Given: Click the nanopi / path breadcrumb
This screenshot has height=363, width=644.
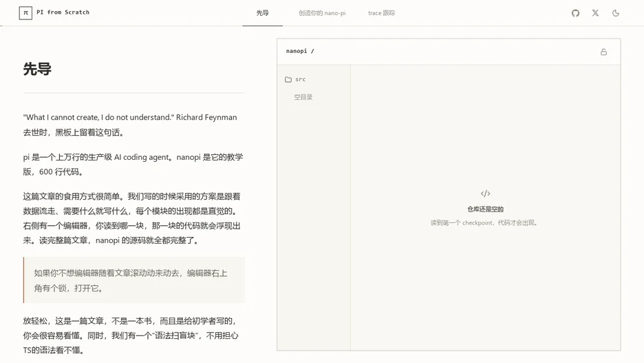Looking at the screenshot, I should 300,51.
